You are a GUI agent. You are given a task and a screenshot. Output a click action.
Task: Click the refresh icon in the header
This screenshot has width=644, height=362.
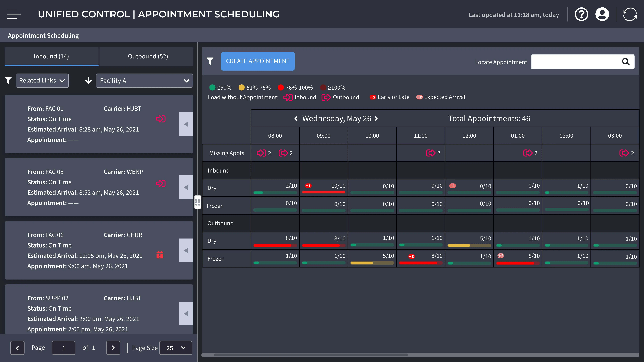630,14
